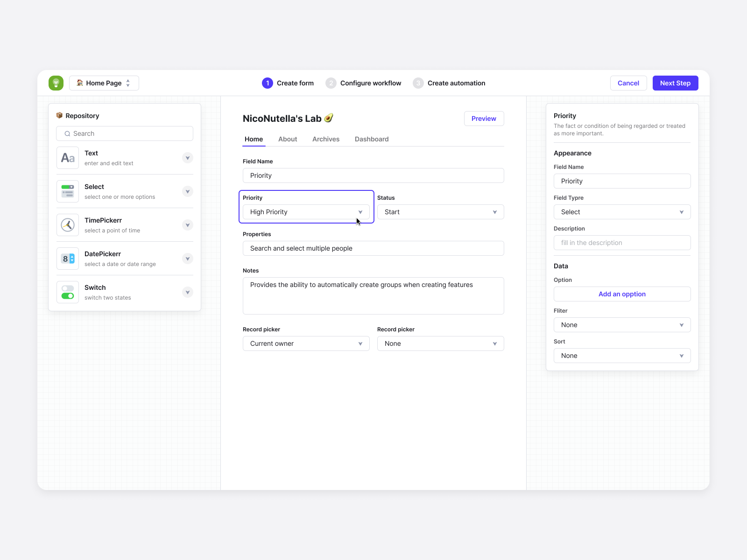This screenshot has width=747, height=560.
Task: Expand the Text component options chevron
Action: coord(187,158)
